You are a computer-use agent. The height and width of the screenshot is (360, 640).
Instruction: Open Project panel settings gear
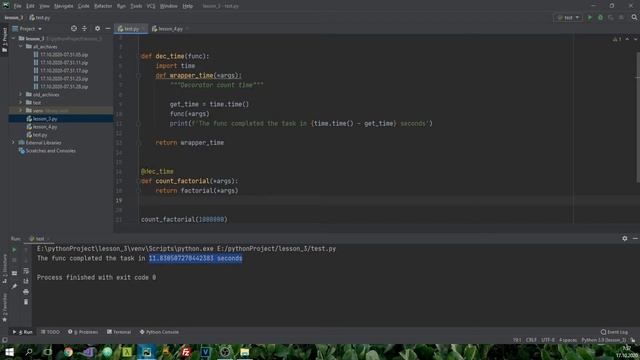(97, 29)
